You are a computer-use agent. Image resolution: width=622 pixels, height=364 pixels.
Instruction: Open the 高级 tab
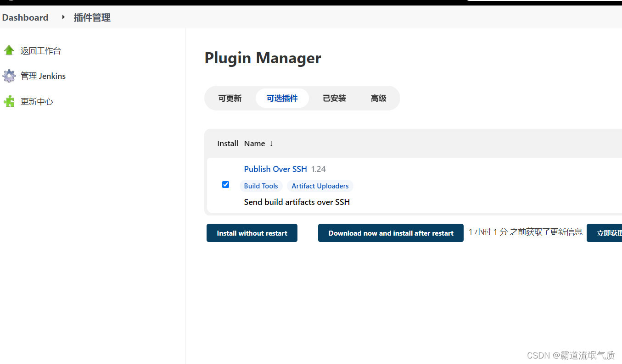click(x=379, y=98)
